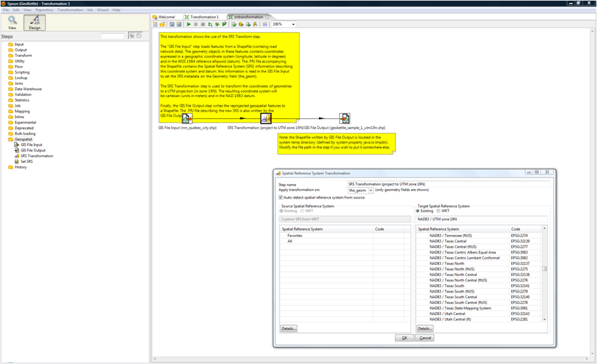Click the Replay transformation icon
Screen dimensions: 597x364
pos(224,24)
